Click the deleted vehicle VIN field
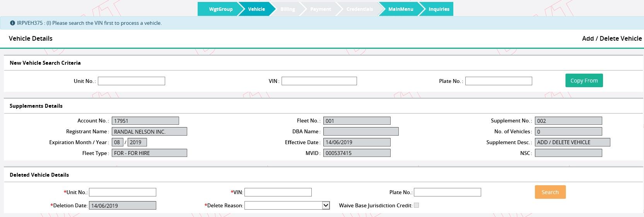 [x=278, y=192]
